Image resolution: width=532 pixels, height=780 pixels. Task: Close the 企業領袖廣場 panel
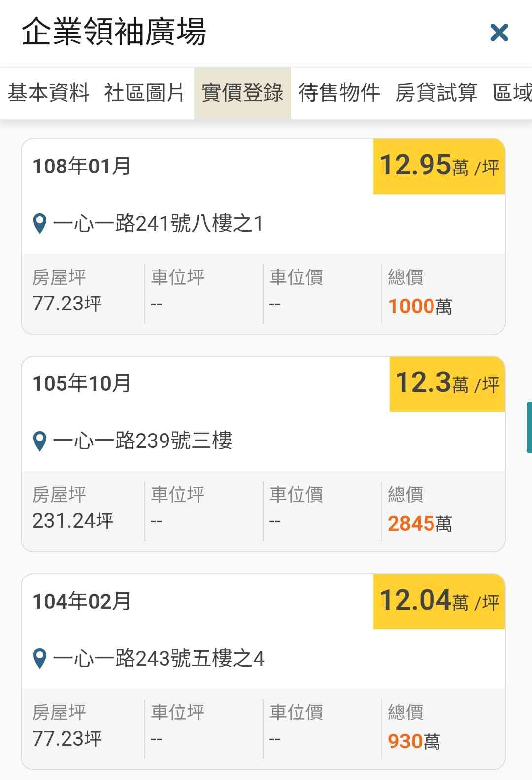499,33
